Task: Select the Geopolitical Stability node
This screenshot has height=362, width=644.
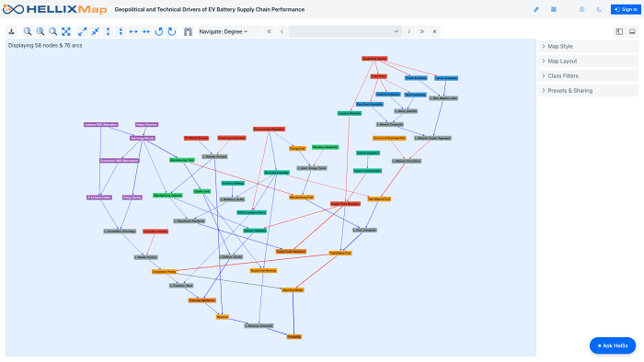Action: tap(374, 59)
